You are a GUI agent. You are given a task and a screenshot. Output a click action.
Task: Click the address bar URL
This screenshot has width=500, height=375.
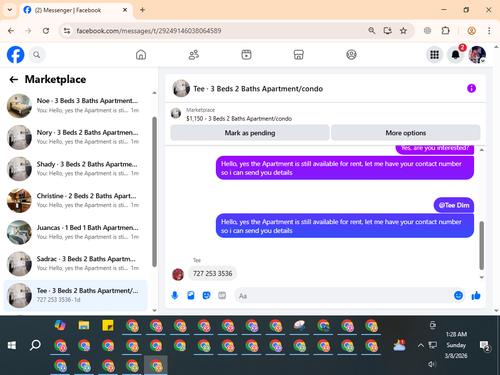coord(149,31)
